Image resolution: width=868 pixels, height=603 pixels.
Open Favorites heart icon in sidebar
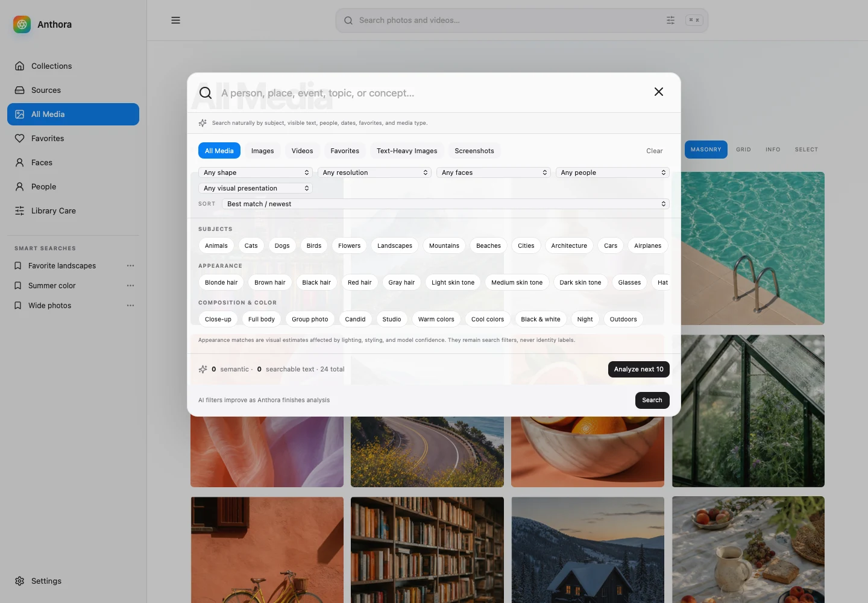coord(20,138)
